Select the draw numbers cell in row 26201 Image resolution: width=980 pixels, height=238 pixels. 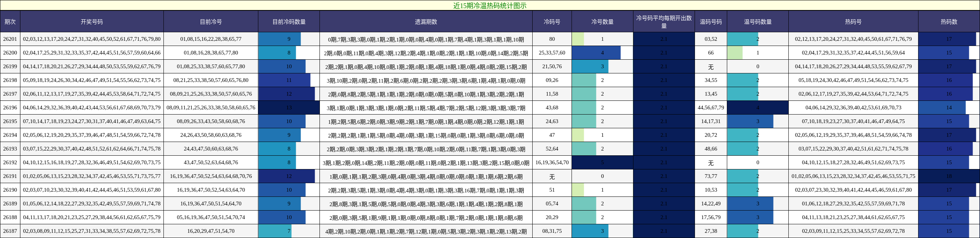[92, 39]
